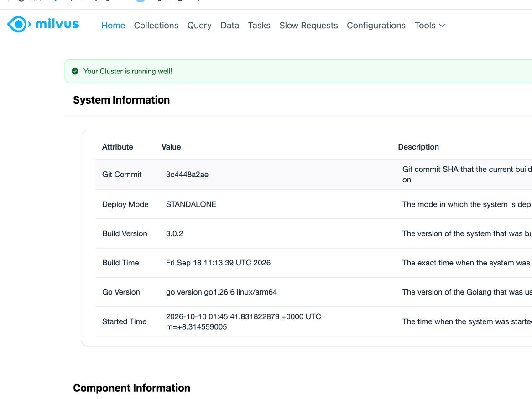Click the System Information heading
Image resolution: width=532 pixels, height=399 pixels.
point(121,100)
